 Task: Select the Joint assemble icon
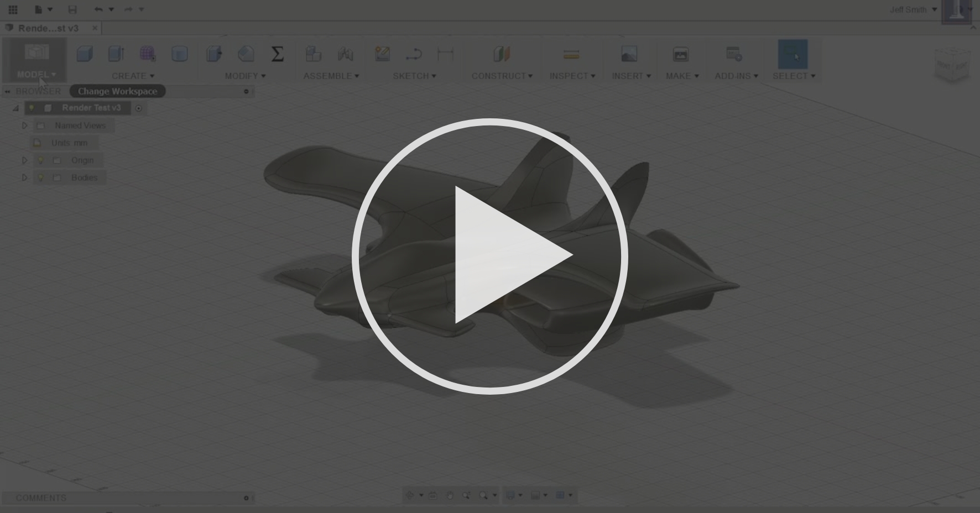point(345,54)
